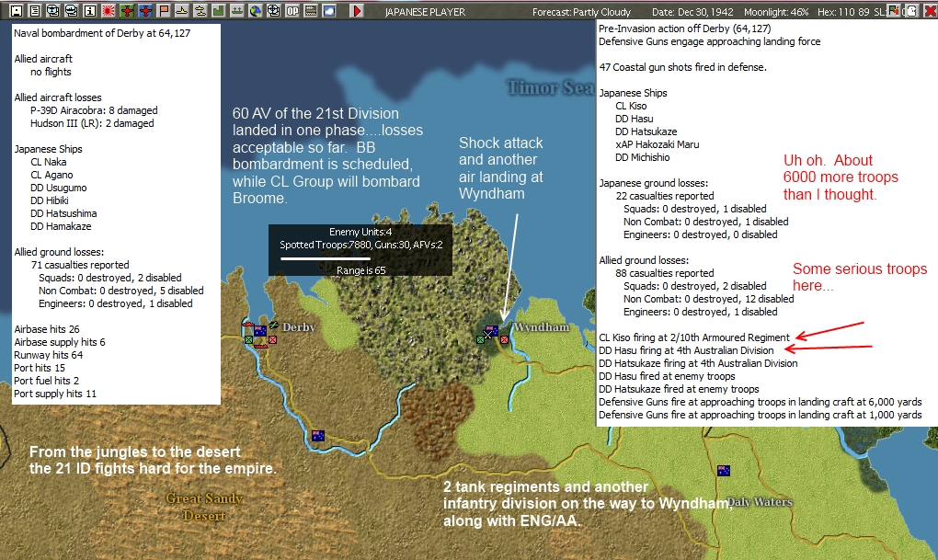Click 'DD Hamakaze' in the ship list
Viewport: 938px width, 560px height.
(x=61, y=227)
